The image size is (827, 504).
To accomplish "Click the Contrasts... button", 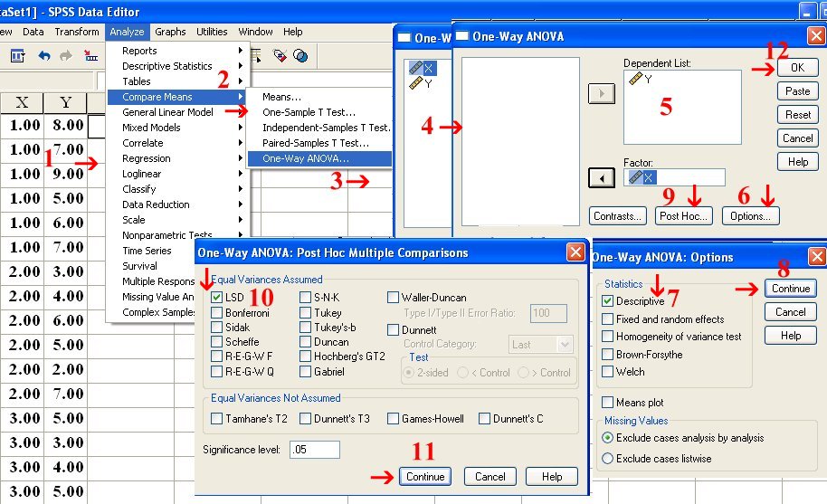I will click(618, 216).
